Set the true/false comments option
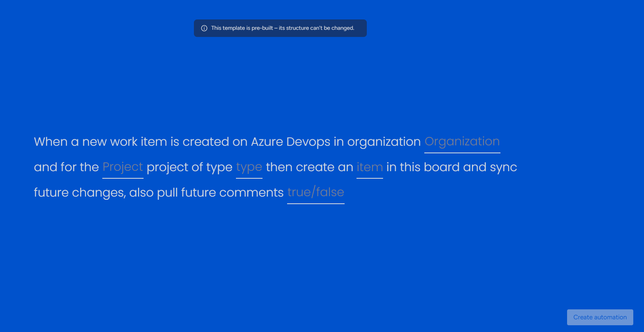This screenshot has width=644, height=332. click(x=316, y=193)
